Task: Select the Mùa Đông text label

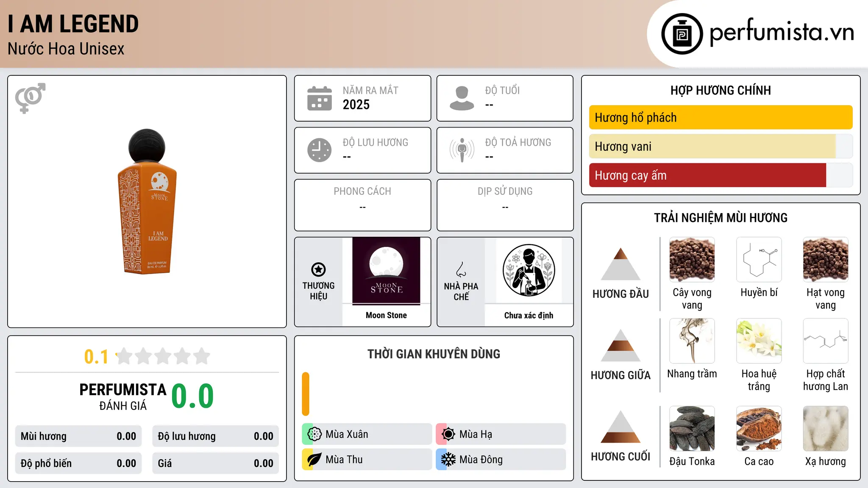Action: 481,460
